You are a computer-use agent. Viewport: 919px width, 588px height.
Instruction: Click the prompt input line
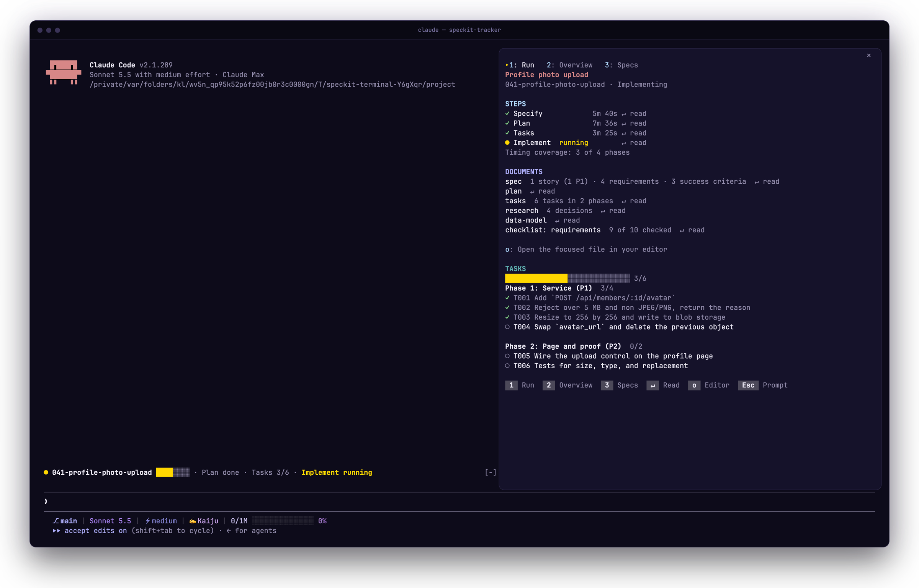point(459,501)
